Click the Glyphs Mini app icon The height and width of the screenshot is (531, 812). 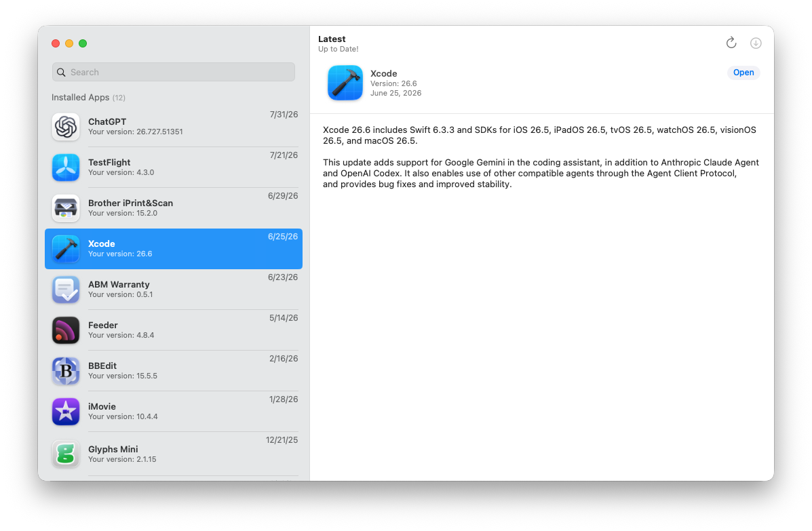(x=66, y=454)
